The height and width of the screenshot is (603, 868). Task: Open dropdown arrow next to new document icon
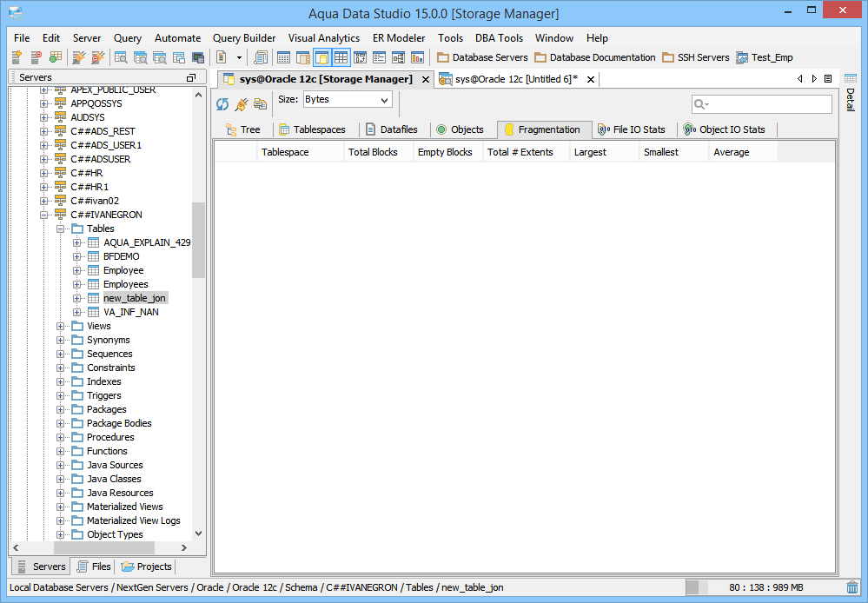click(x=239, y=57)
